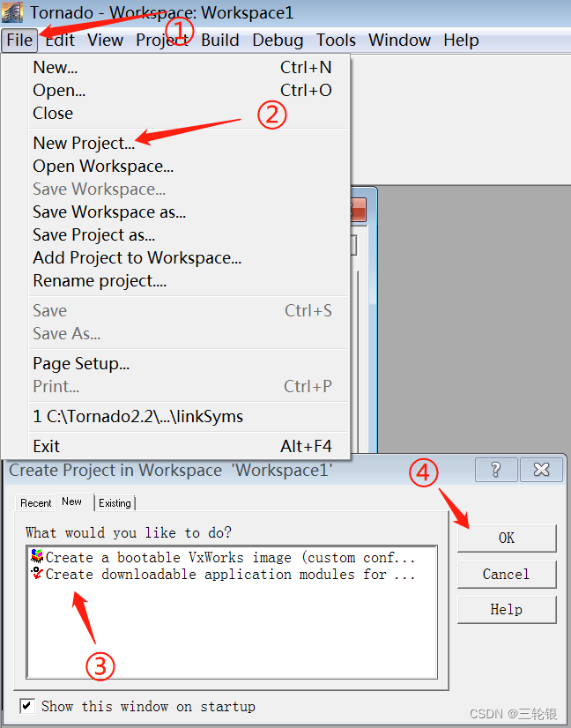The height and width of the screenshot is (728, 571).
Task: Select Open Workspace... menu entry
Action: (x=189, y=167)
